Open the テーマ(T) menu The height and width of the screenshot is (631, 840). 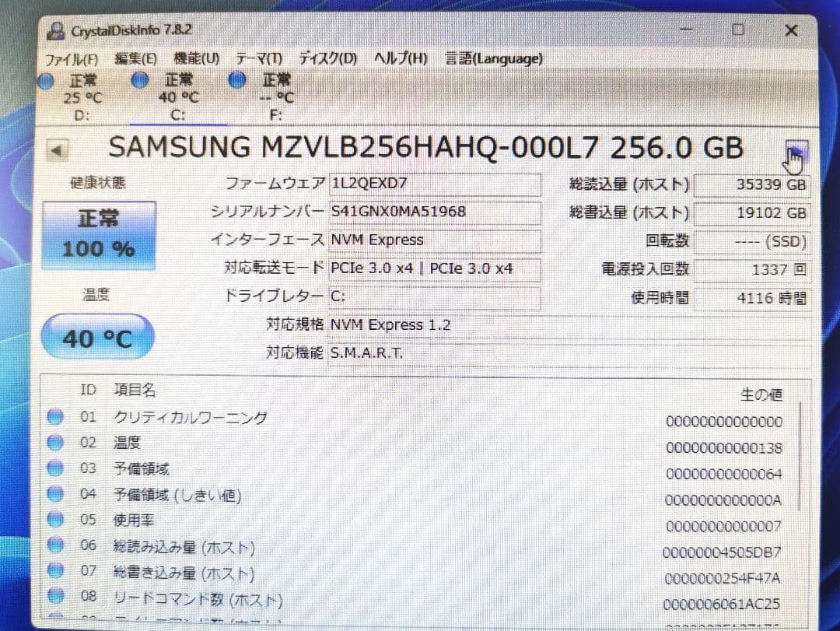259,59
